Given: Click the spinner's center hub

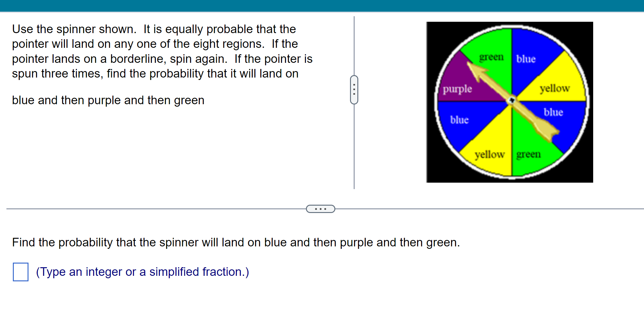Looking at the screenshot, I should (x=511, y=100).
